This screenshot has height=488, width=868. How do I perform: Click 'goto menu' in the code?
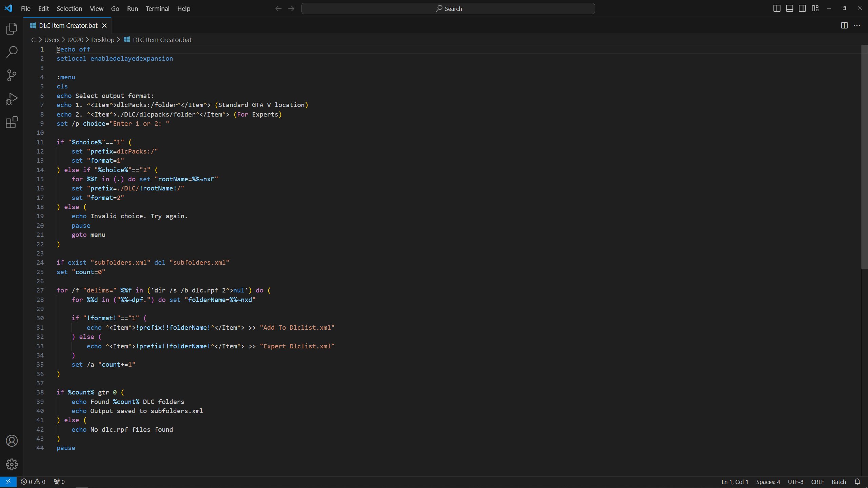point(88,235)
